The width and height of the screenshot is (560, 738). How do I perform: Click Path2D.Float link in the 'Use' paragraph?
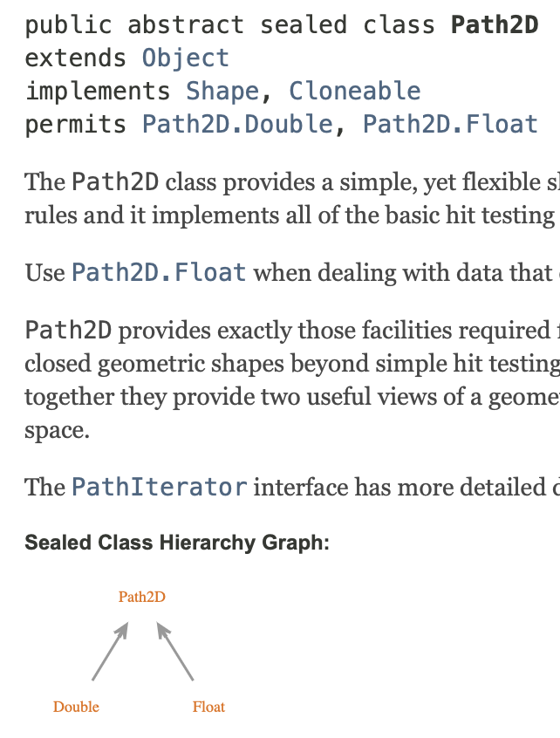(159, 273)
